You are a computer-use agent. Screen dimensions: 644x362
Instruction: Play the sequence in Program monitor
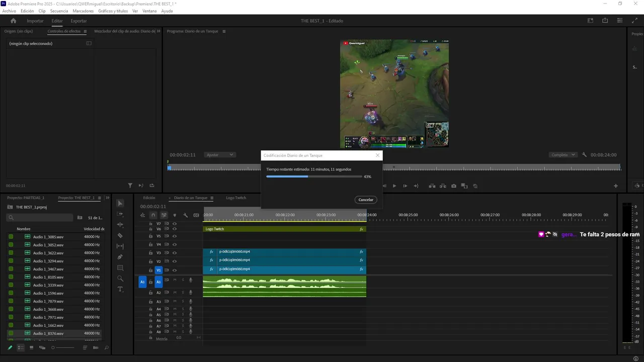click(394, 186)
